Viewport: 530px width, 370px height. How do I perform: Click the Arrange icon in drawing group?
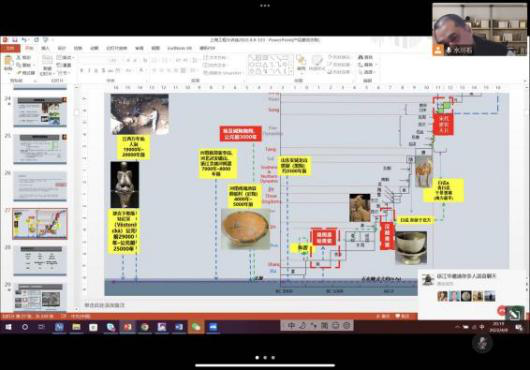[x=300, y=63]
